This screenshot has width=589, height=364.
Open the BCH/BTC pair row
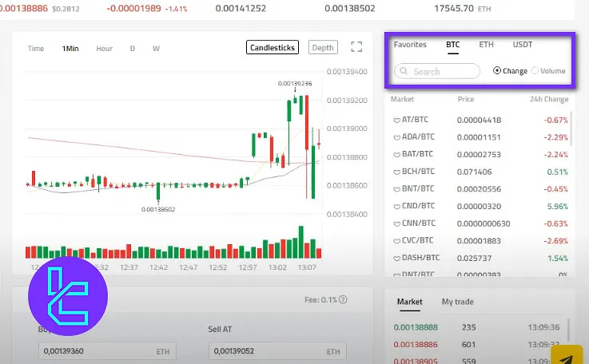pyautogui.click(x=480, y=172)
